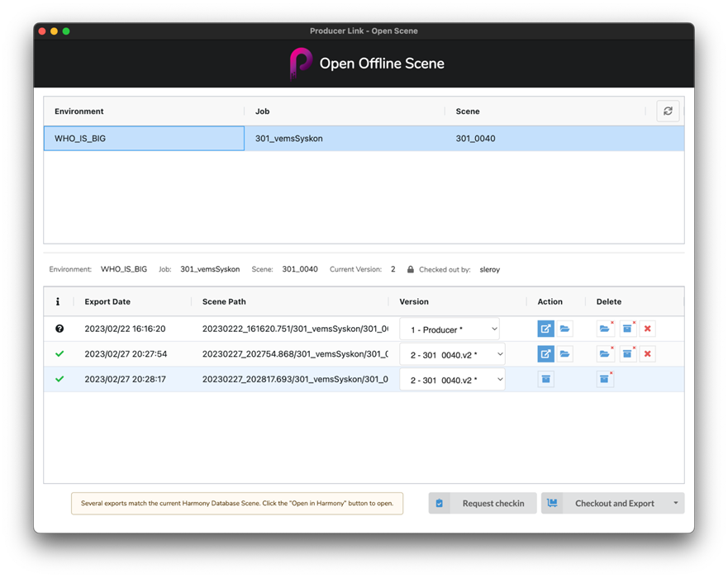Delete archive of the 20:28:17 export
This screenshot has width=728, height=578.
pos(605,380)
